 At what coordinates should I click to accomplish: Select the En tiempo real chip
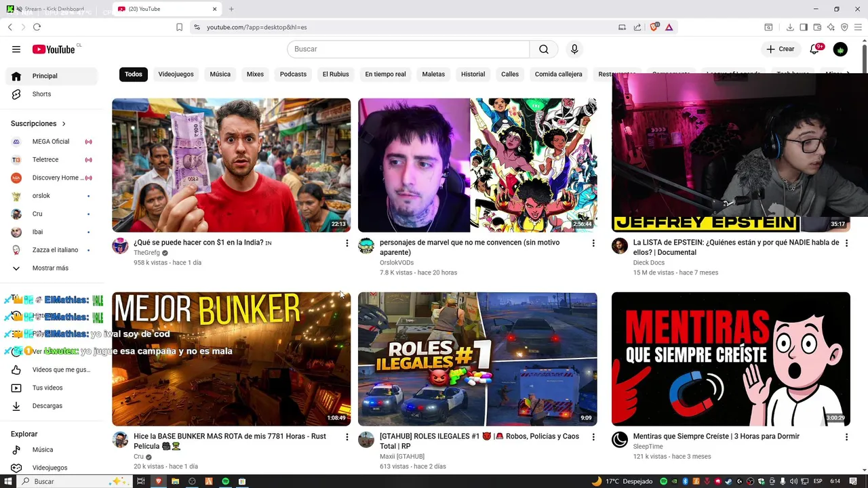pyautogui.click(x=385, y=74)
